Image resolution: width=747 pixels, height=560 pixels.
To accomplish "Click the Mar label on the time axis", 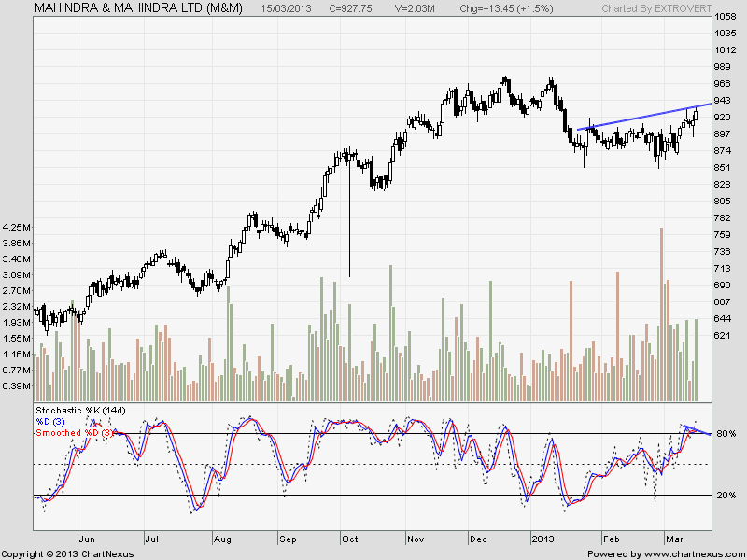I will pyautogui.click(x=674, y=539).
